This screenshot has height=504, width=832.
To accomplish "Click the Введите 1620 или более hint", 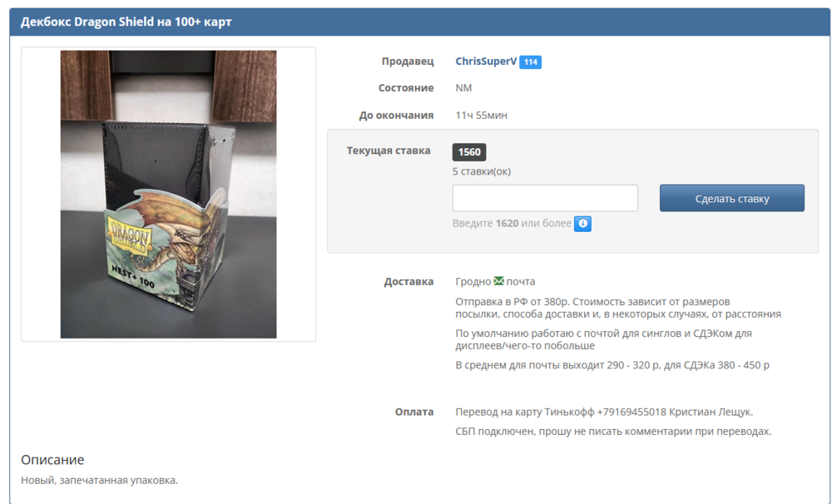I will [512, 224].
